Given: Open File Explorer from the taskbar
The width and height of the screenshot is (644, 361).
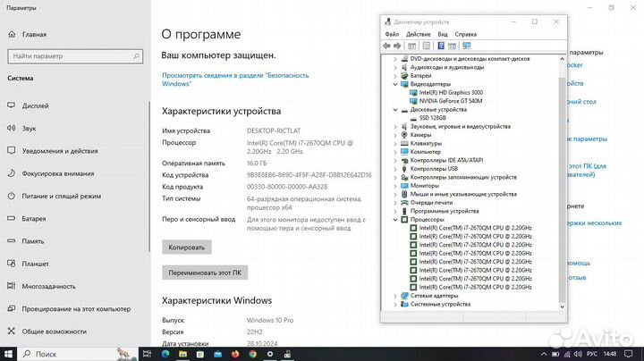Looking at the screenshot, I should (182, 354).
